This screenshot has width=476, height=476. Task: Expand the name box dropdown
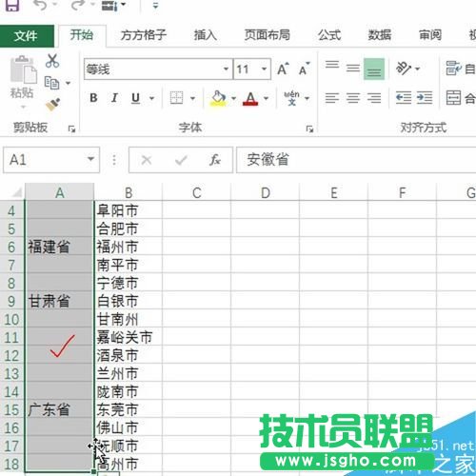(x=91, y=159)
